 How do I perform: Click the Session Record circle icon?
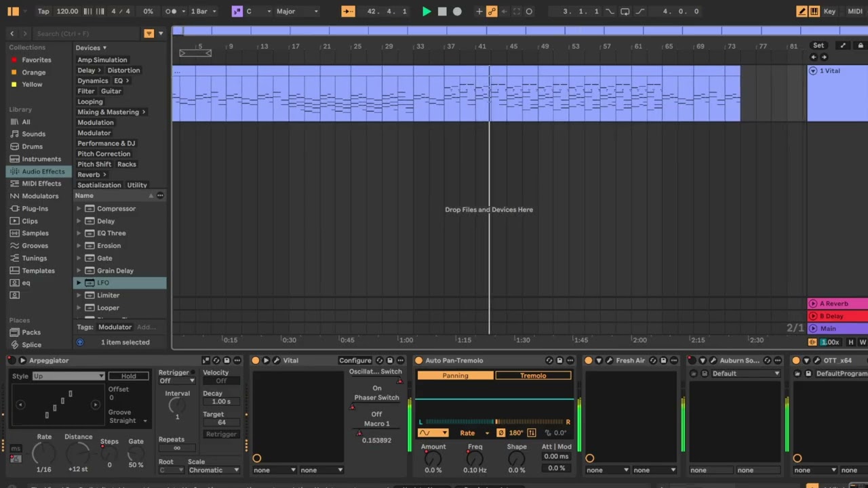529,12
